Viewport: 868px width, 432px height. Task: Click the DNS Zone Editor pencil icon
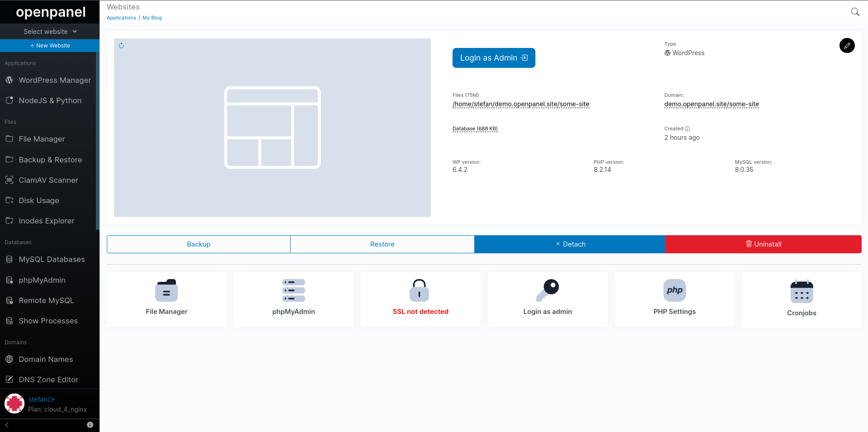click(9, 380)
